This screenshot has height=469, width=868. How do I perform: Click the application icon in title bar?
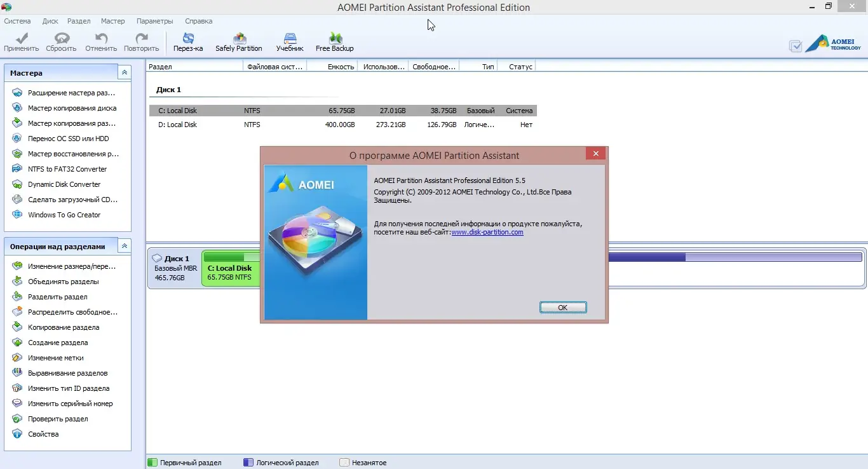pos(6,7)
